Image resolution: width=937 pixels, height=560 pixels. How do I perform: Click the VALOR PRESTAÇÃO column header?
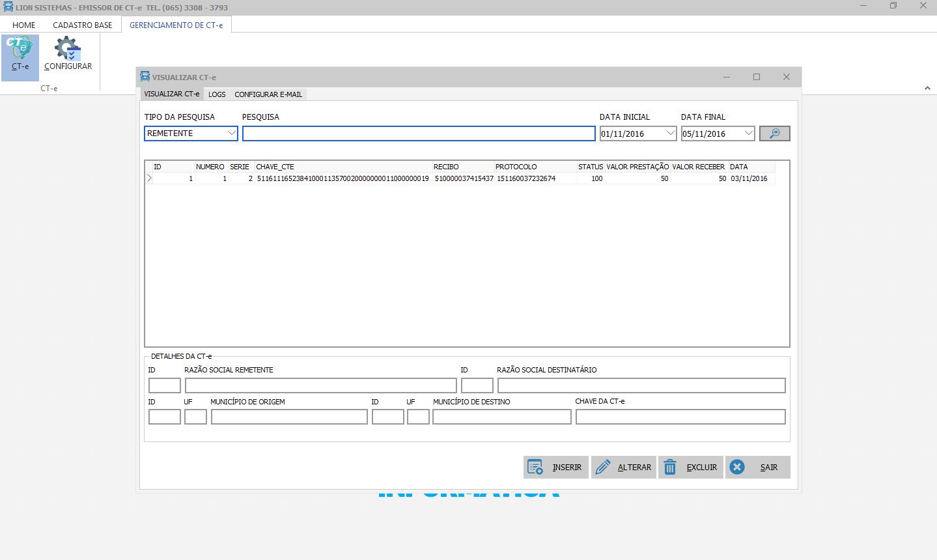point(637,167)
